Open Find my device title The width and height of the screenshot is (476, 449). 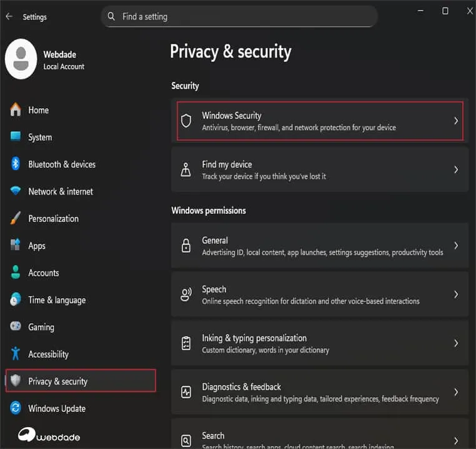point(227,164)
